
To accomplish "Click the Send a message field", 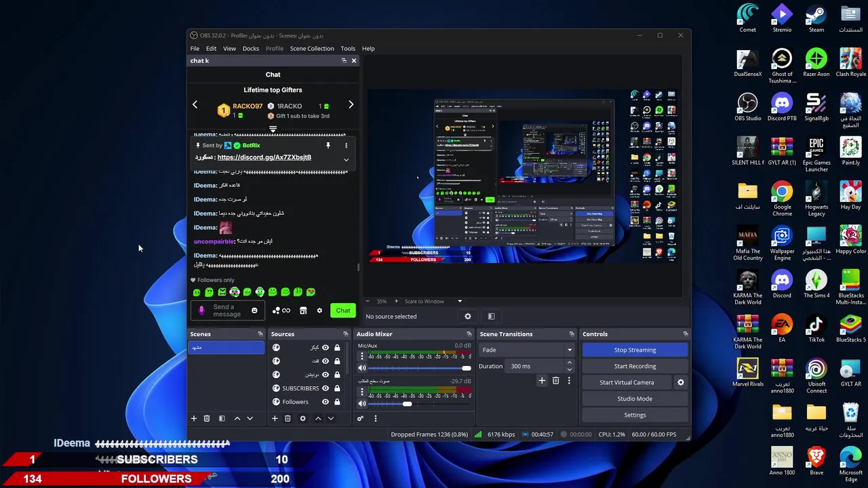I will pyautogui.click(x=226, y=310).
